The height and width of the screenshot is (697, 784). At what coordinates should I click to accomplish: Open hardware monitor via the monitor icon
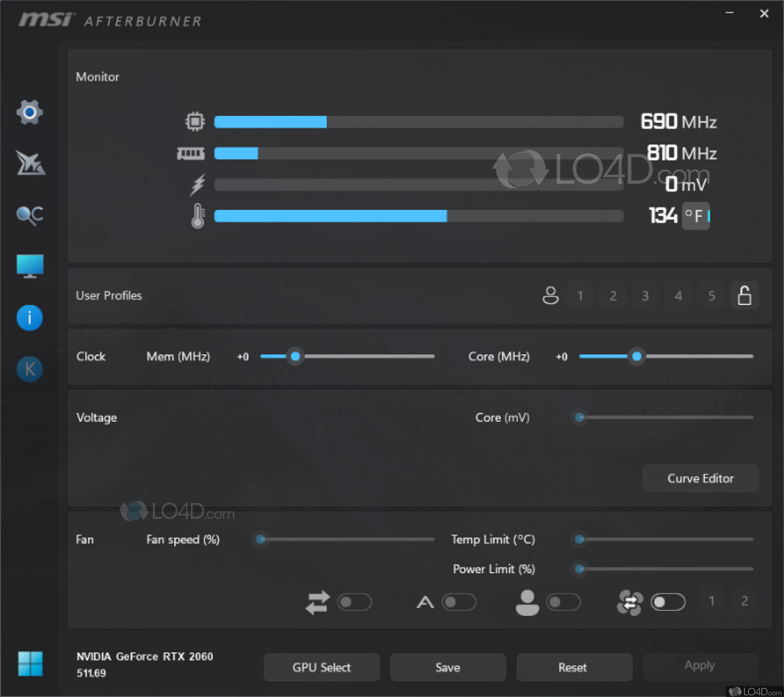click(x=30, y=266)
